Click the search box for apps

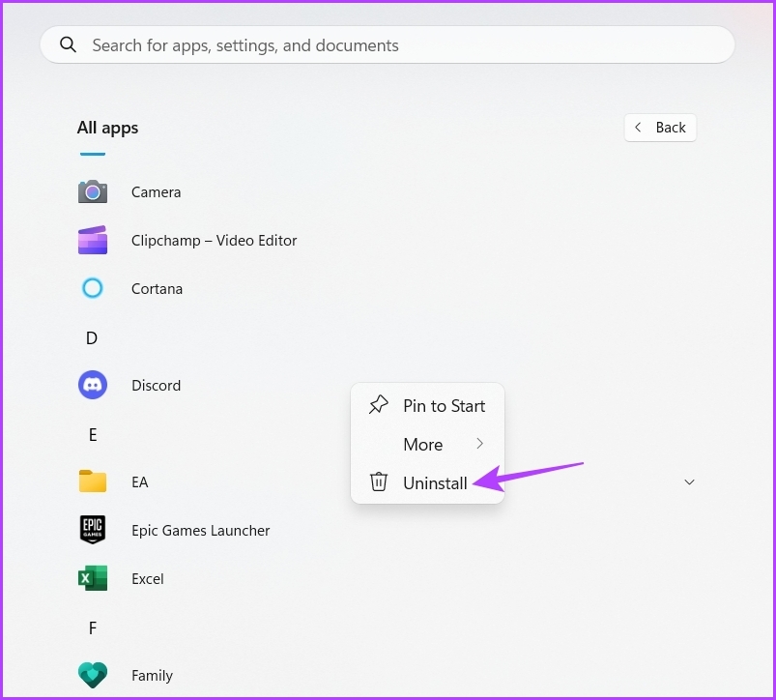pyautogui.click(x=387, y=45)
